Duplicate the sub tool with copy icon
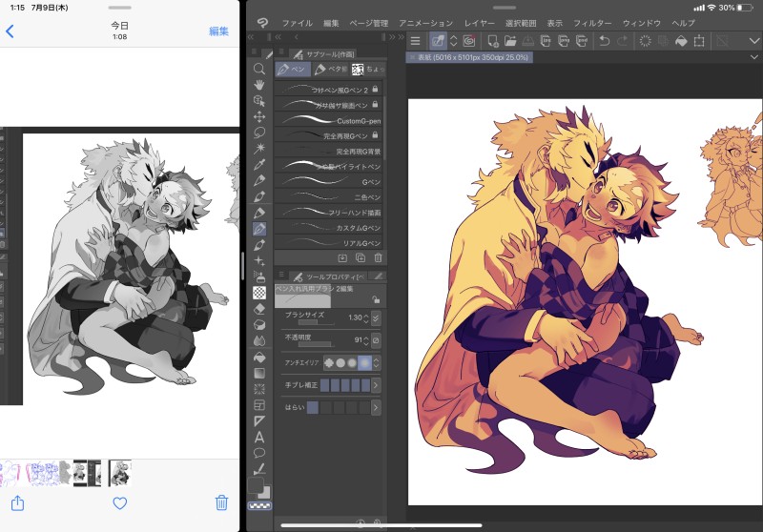Image resolution: width=763 pixels, height=532 pixels. pos(361,257)
